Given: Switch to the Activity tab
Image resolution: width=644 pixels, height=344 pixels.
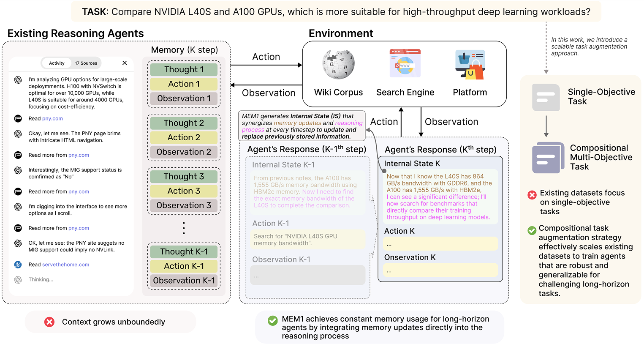Looking at the screenshot, I should [57, 63].
